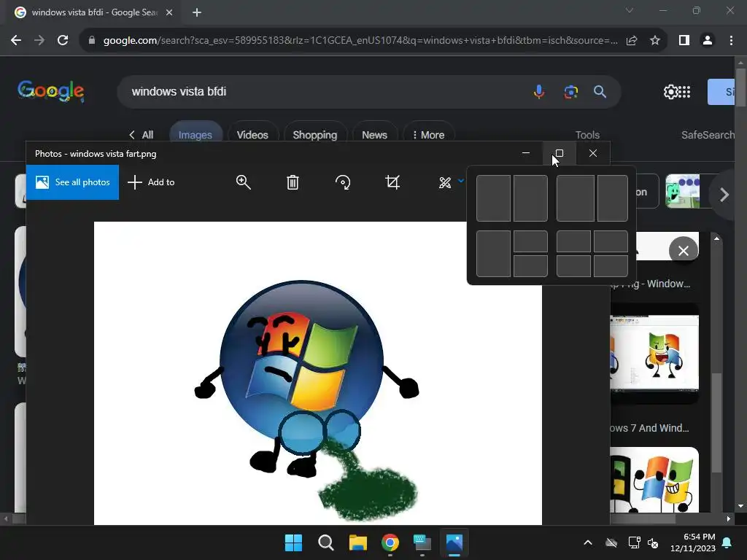The width and height of the screenshot is (747, 560).
Task: Open the crop tool icon
Action: click(x=392, y=182)
